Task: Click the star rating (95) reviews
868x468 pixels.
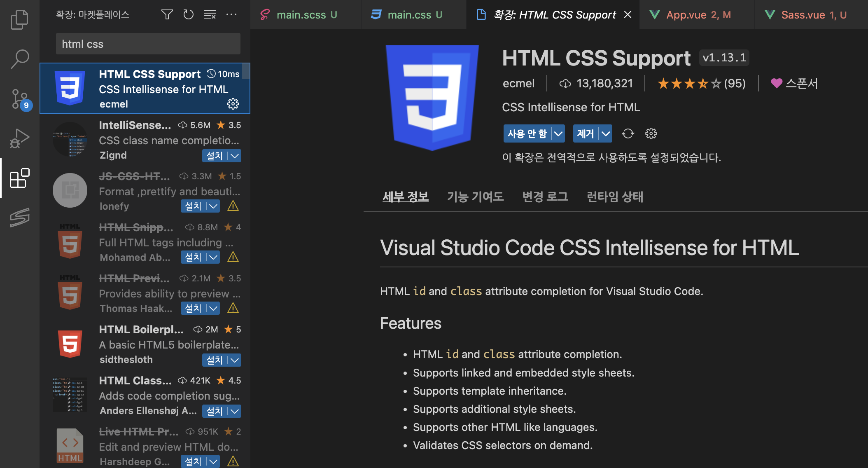Action: tap(701, 84)
